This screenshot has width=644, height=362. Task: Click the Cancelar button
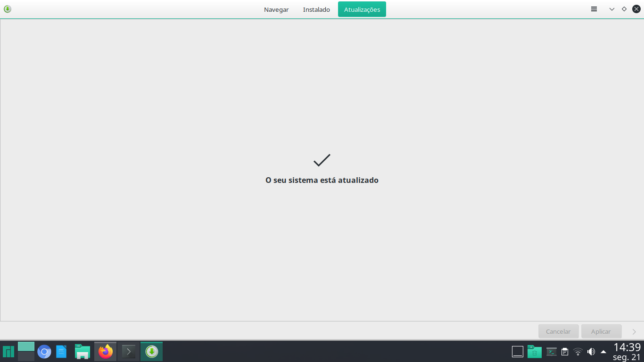click(558, 331)
